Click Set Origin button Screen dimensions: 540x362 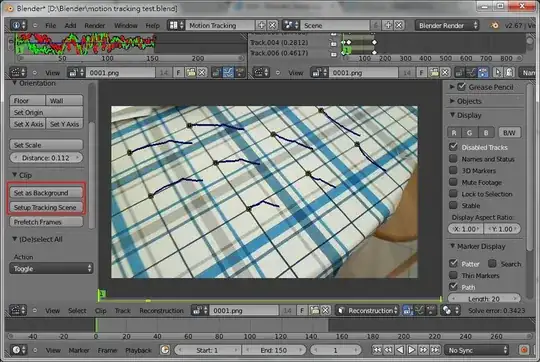(x=46, y=112)
